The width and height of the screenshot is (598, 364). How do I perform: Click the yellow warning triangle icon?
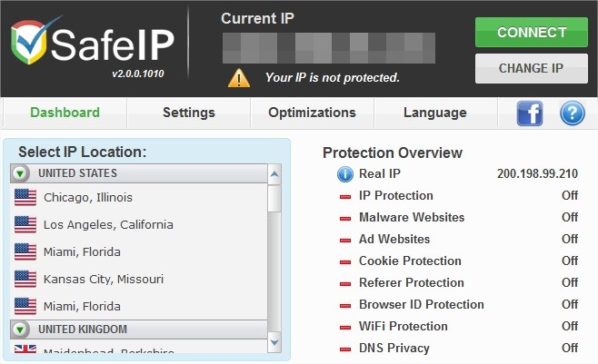pos(239,77)
